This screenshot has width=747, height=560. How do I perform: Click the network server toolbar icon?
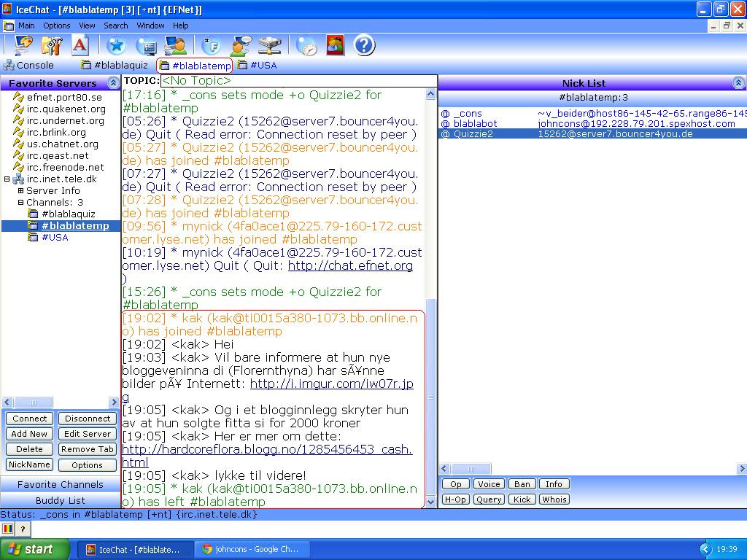[270, 46]
